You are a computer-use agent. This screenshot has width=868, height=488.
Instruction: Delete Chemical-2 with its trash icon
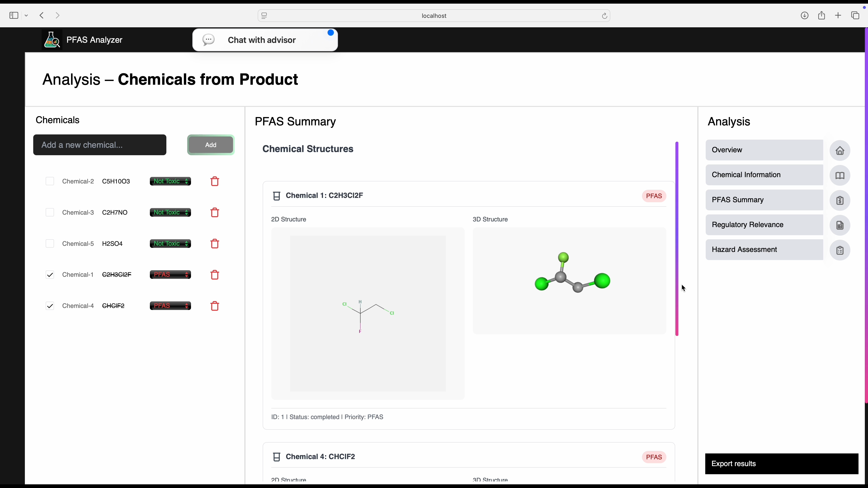(x=215, y=181)
